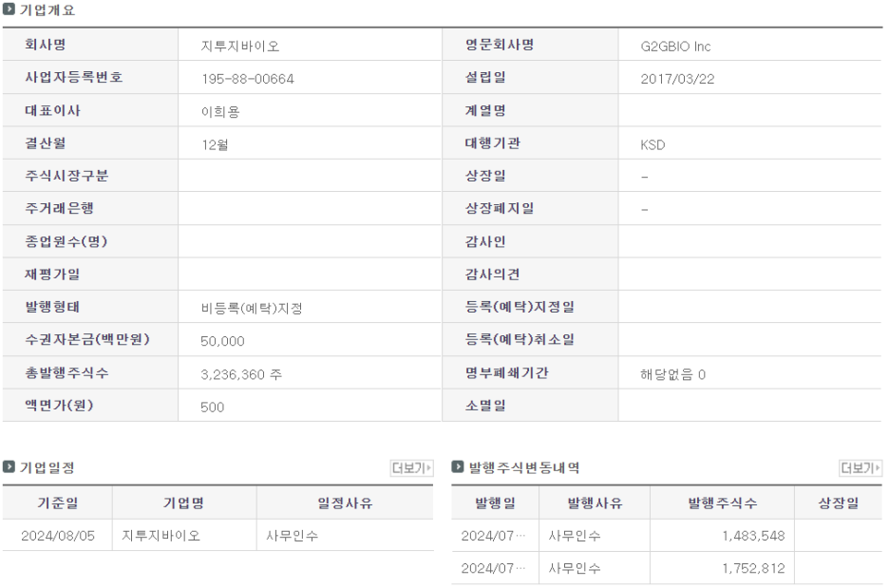The width and height of the screenshot is (889, 588).
Task: Click total shares 3,236,360 주
Action: tap(241, 374)
